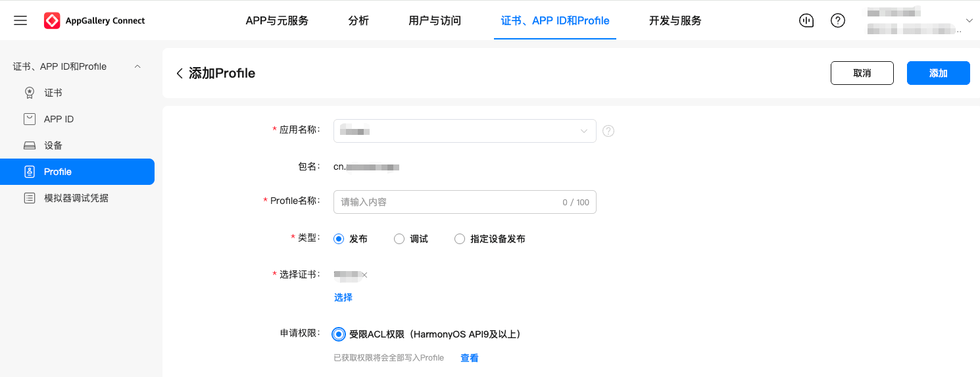Viewport: 980px width, 377px height.
Task: Select the 受限ACL权限 radio button
Action: tap(339, 334)
